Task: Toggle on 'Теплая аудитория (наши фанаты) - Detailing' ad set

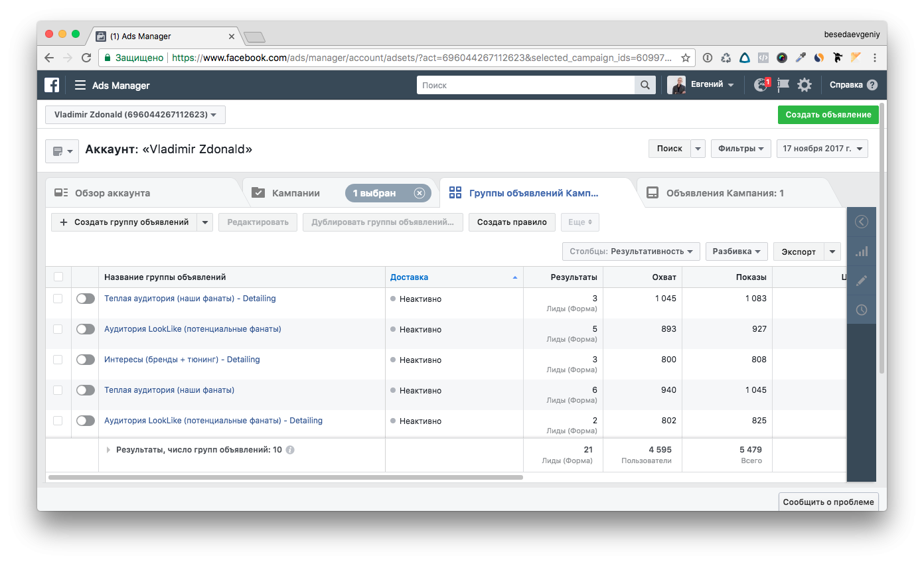Action: 86,299
